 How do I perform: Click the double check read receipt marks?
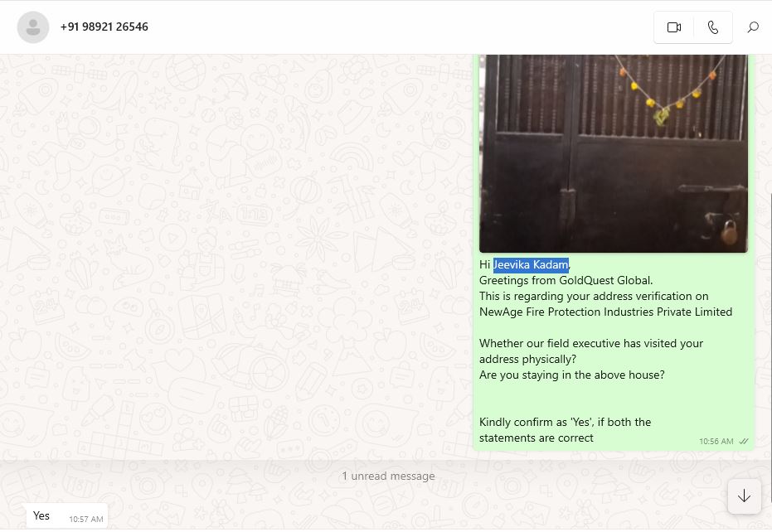(x=744, y=442)
